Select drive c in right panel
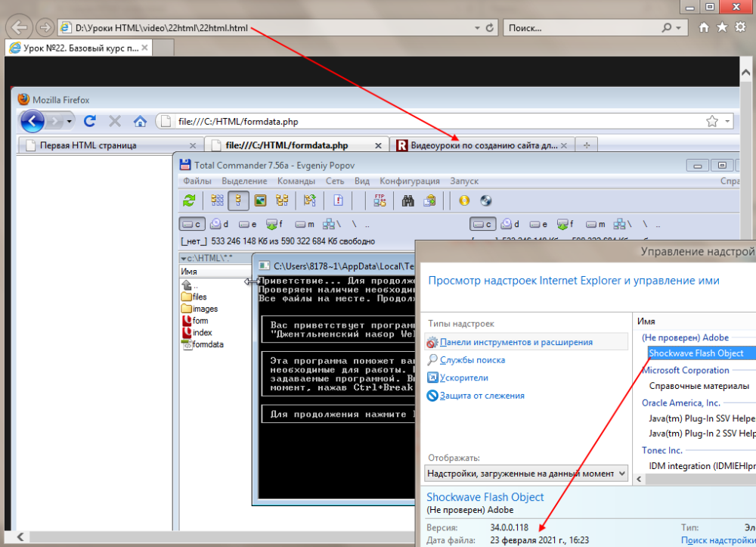756x547 pixels. pos(483,224)
